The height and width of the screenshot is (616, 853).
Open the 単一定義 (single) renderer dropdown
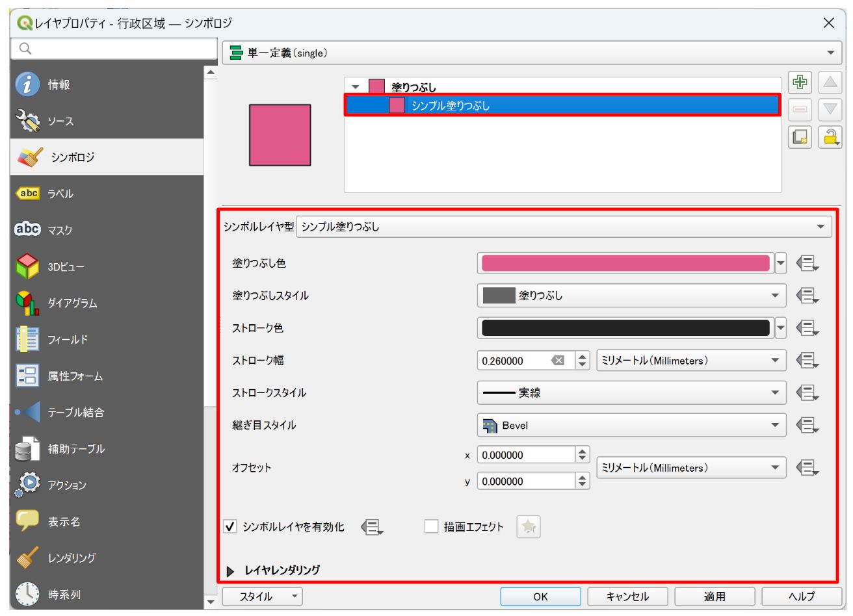click(532, 53)
